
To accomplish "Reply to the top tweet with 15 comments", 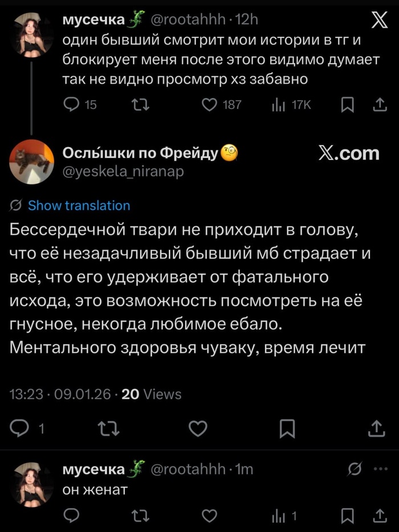I will [x=71, y=104].
